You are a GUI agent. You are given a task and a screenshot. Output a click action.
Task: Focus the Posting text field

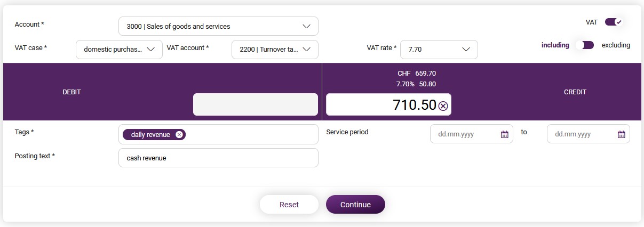coord(218,158)
